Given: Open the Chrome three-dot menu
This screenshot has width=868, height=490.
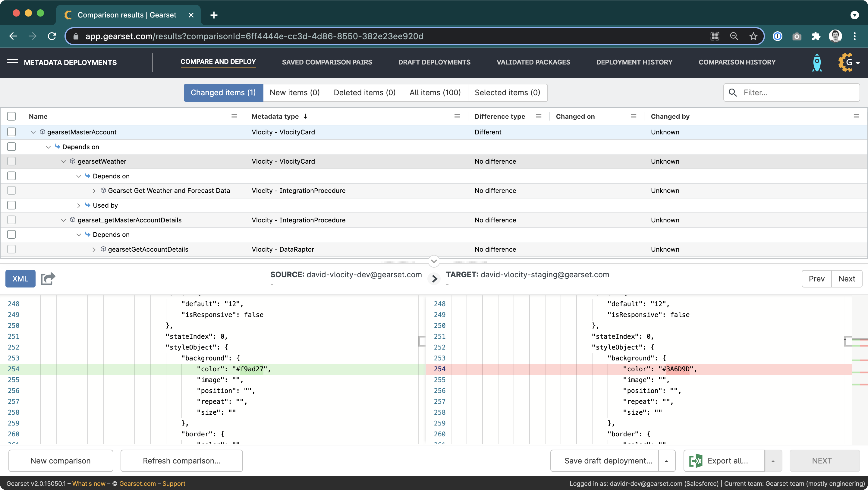Looking at the screenshot, I should (x=855, y=36).
